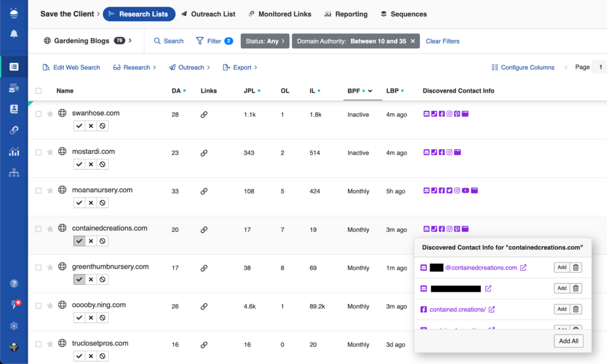Remove the Domain Authority filter chip

(413, 41)
